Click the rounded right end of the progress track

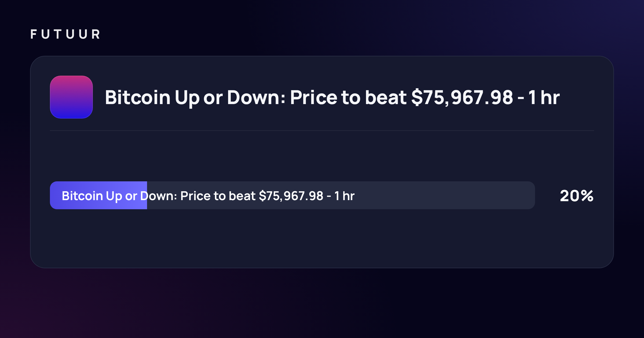[x=530, y=195]
